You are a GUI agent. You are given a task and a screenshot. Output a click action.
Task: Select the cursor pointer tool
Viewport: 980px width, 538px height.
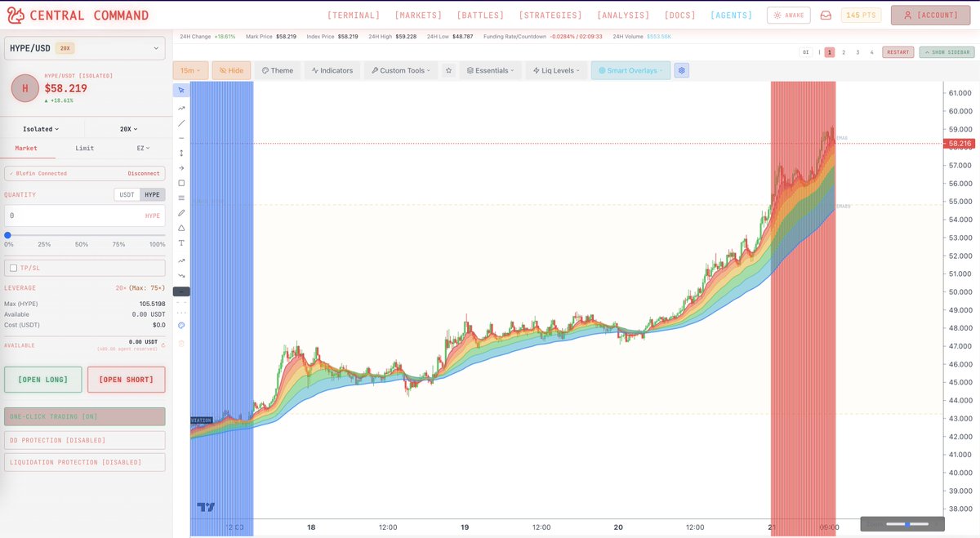click(181, 91)
